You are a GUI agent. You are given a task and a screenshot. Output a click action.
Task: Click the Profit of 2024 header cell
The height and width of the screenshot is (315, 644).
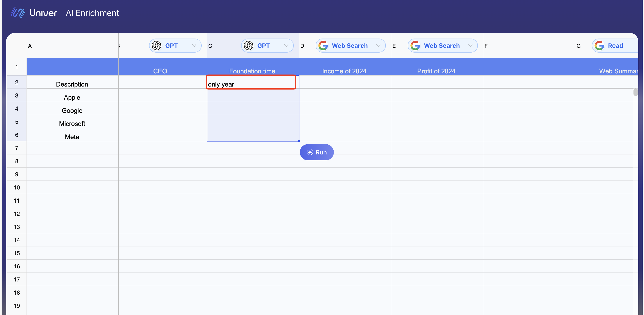[x=437, y=67]
